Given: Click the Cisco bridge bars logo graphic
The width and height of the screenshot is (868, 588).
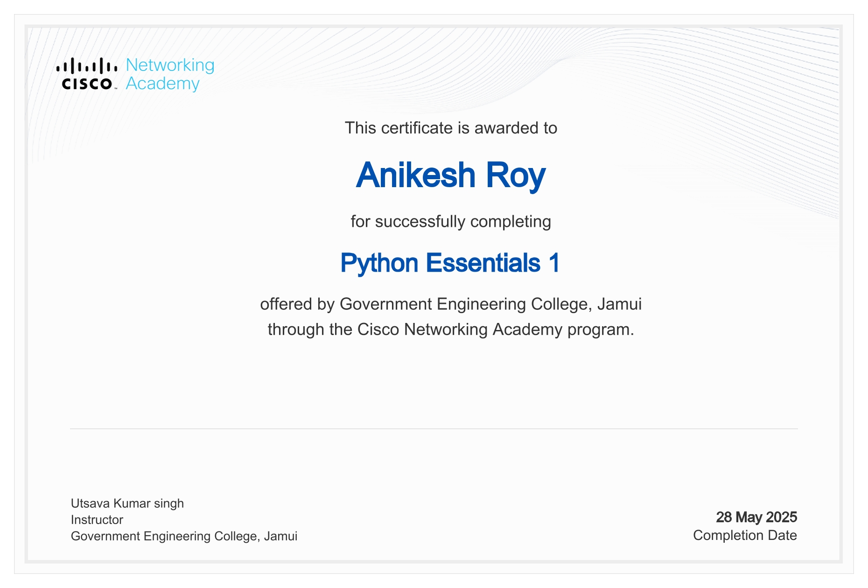Looking at the screenshot, I should 87,66.
